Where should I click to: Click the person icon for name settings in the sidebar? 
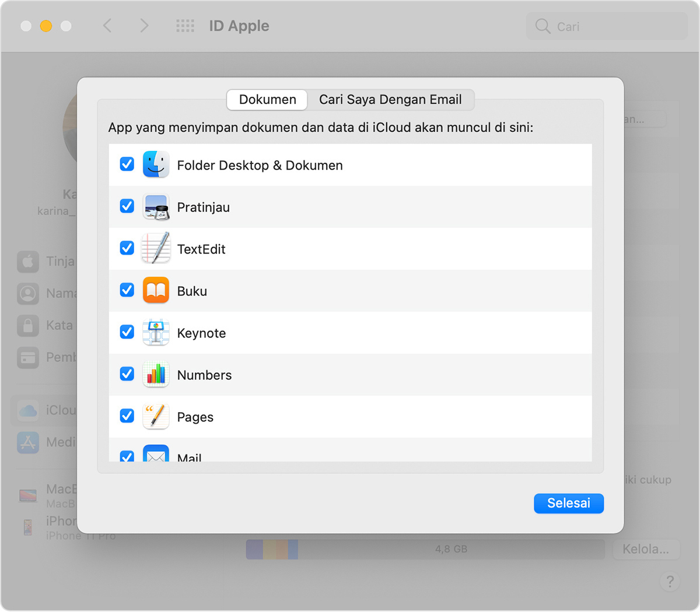pos(28,293)
